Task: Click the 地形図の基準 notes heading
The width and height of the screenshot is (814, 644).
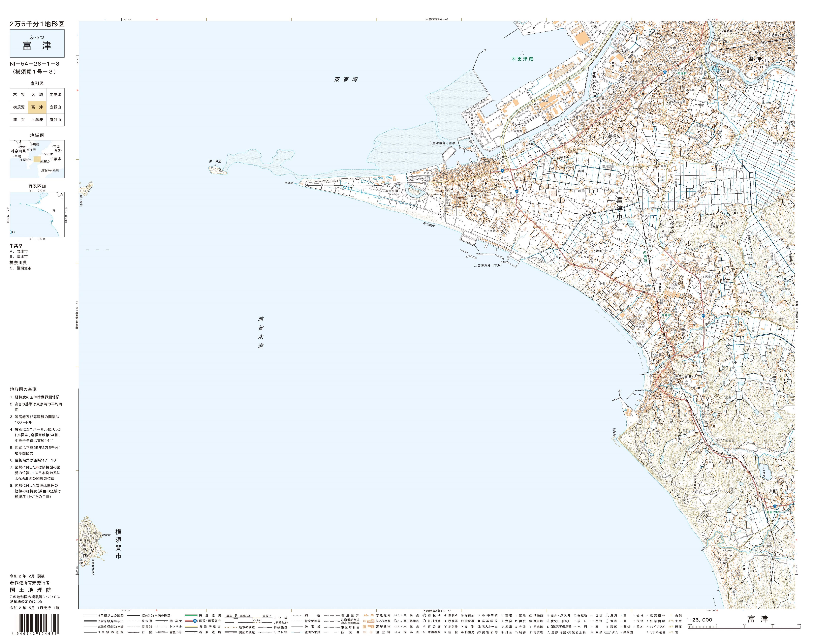Action: coord(23,389)
